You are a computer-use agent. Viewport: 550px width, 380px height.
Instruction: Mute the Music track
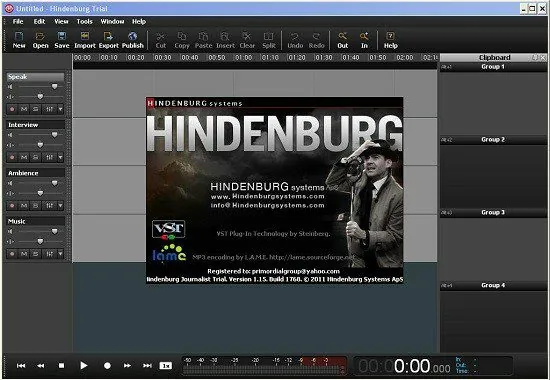24,253
